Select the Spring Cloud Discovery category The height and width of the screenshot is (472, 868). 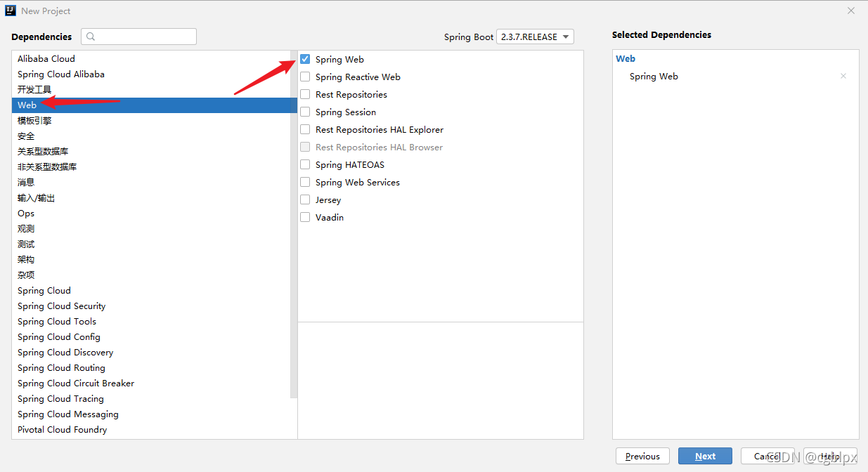(x=151, y=353)
